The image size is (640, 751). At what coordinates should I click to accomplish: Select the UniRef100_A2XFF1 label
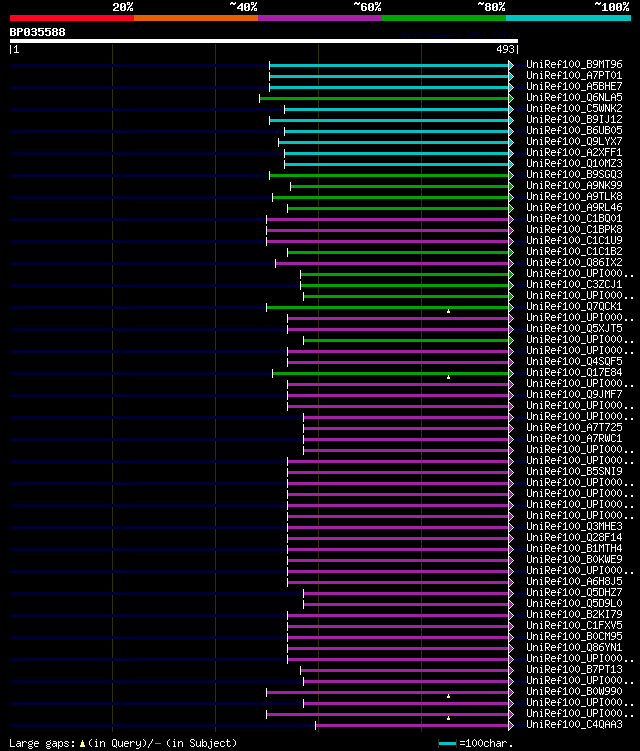tap(574, 153)
